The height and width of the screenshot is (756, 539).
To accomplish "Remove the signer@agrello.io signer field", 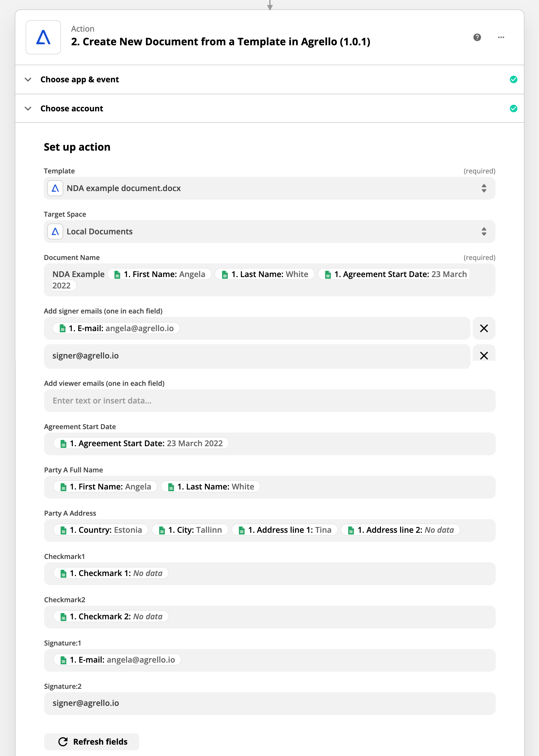I will (x=483, y=355).
